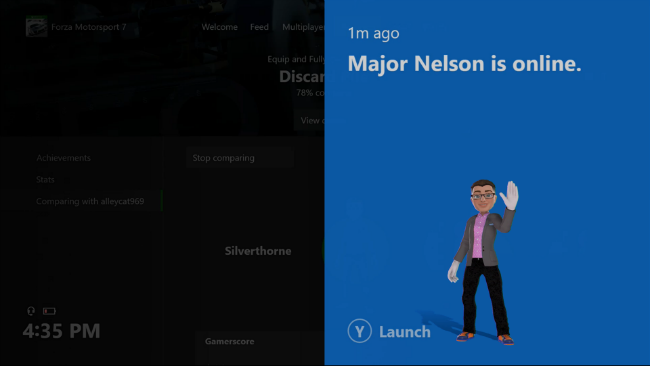Click the '1m ago' timestamp
The image size is (650, 366).
click(374, 33)
